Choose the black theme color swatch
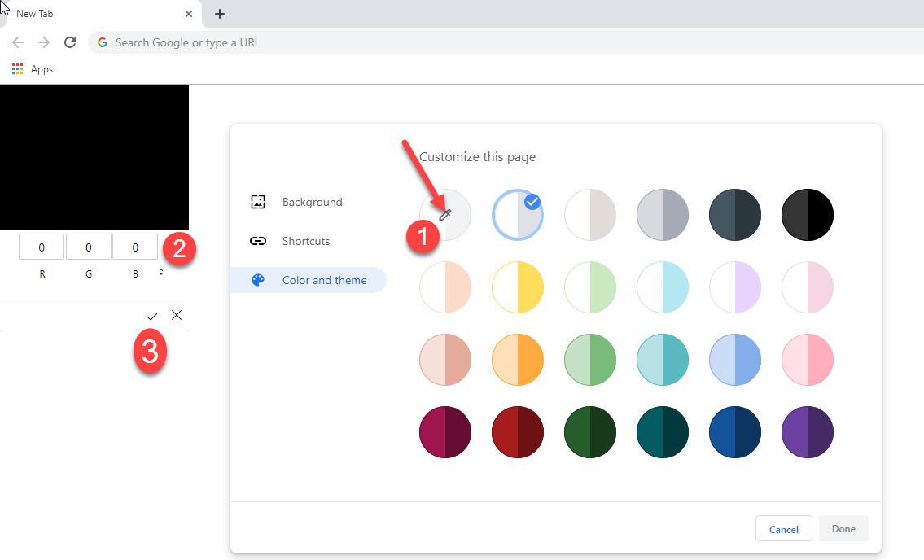The image size is (924, 560). pyautogui.click(x=808, y=215)
